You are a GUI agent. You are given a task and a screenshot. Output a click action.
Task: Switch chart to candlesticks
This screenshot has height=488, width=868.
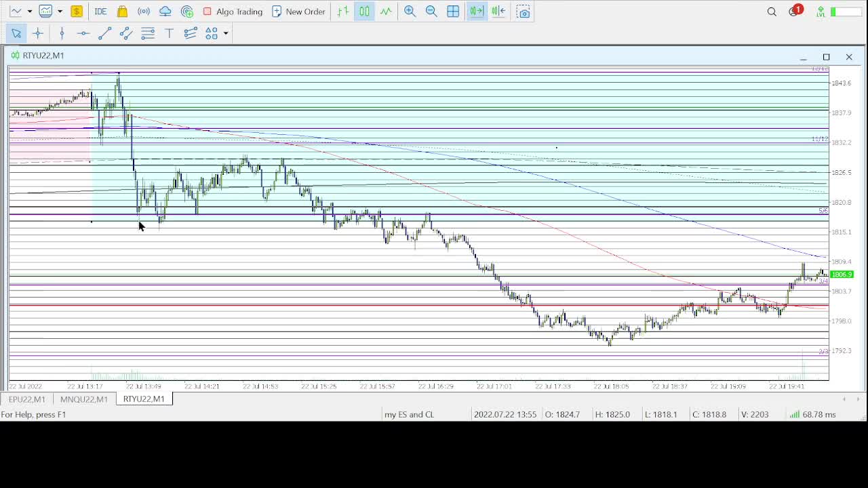(364, 12)
